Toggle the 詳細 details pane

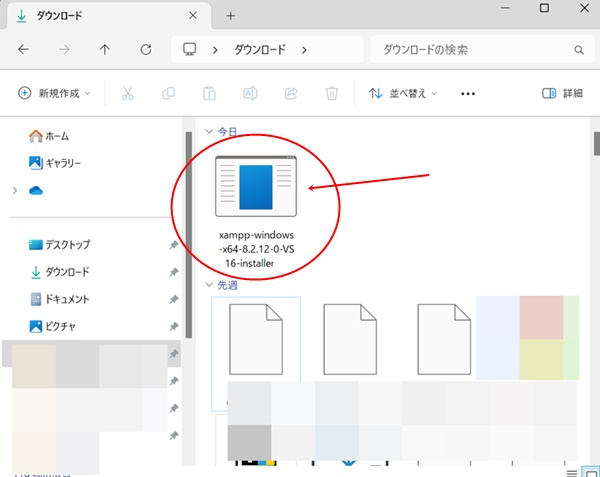click(562, 93)
